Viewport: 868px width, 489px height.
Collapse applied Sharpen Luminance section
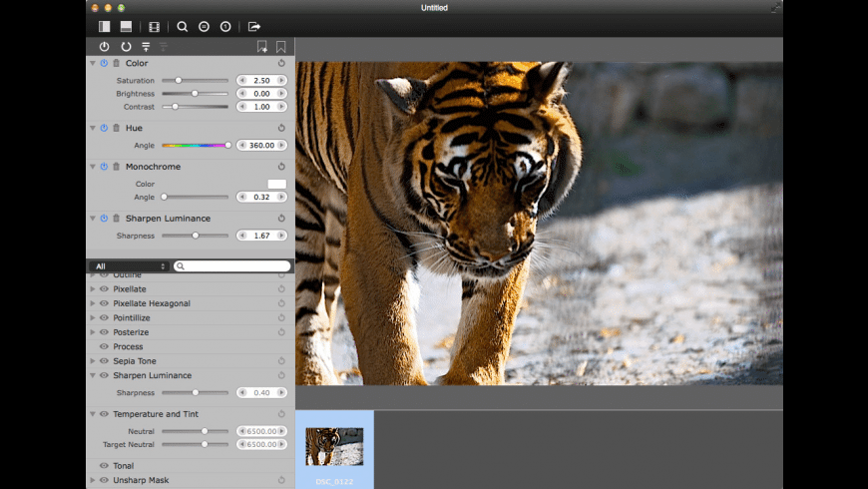(93, 219)
